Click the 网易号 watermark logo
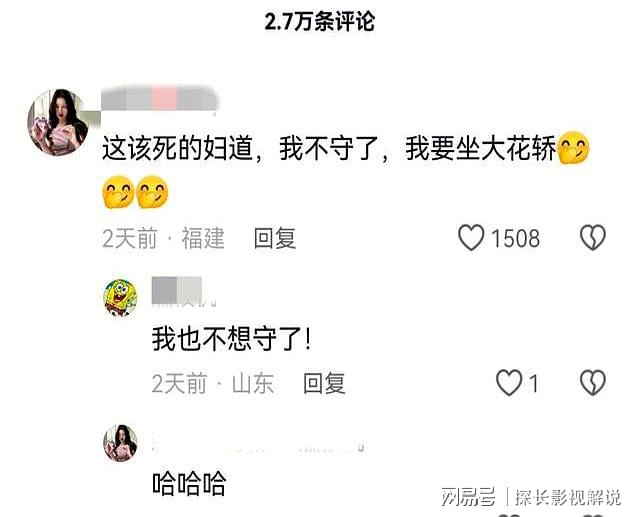 point(469,497)
